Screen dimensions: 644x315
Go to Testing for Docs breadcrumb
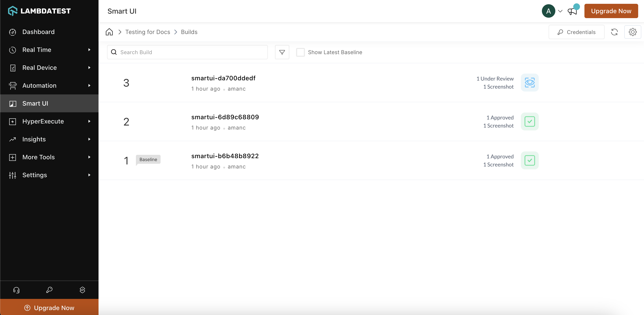pyautogui.click(x=148, y=32)
